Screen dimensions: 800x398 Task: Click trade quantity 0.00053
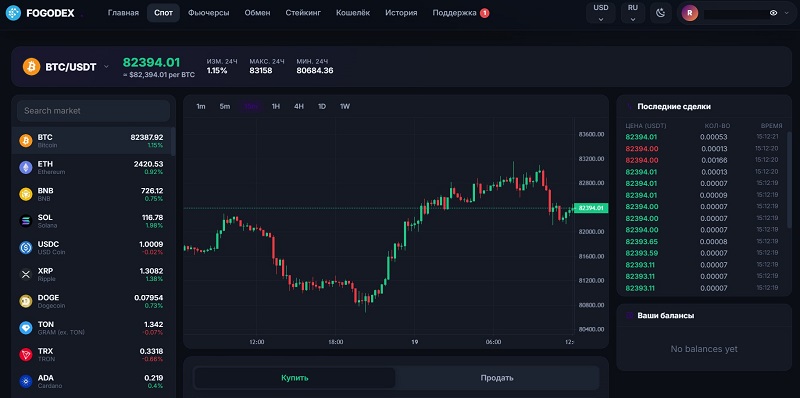(714, 137)
